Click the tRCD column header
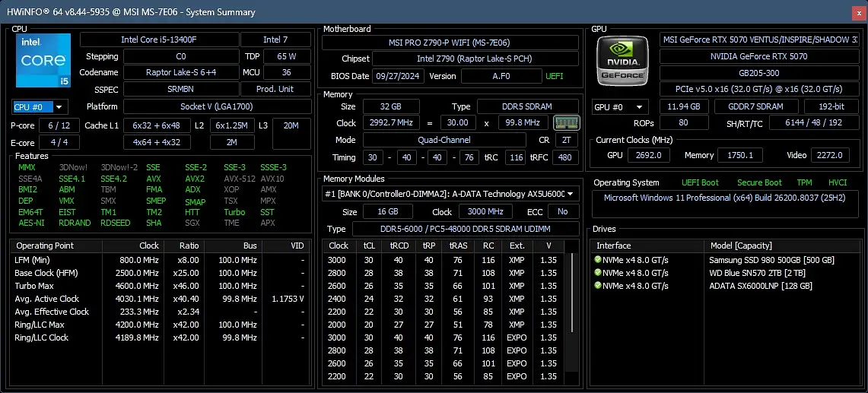The image size is (868, 393). coord(399,246)
